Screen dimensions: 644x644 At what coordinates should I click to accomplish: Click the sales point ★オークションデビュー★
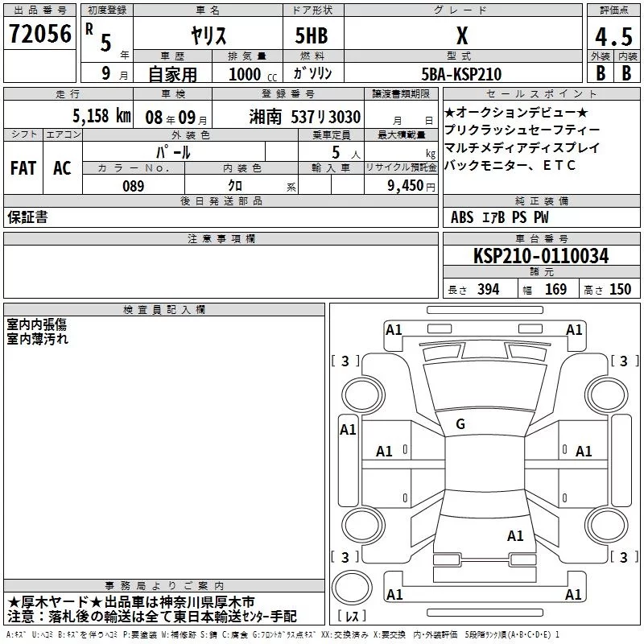click(517, 112)
